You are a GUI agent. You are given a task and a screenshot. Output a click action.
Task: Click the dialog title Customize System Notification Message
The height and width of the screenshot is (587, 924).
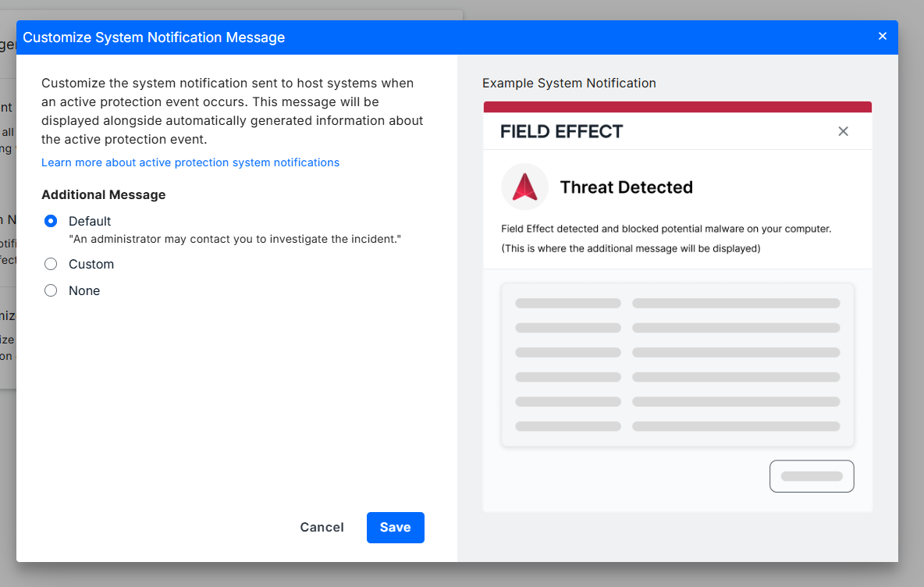pyautogui.click(x=154, y=37)
